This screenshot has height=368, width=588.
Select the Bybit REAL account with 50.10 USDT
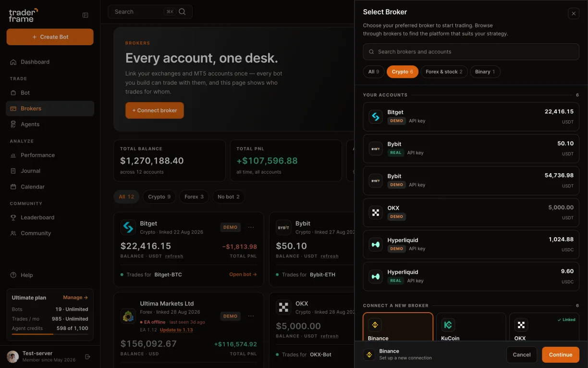471,148
